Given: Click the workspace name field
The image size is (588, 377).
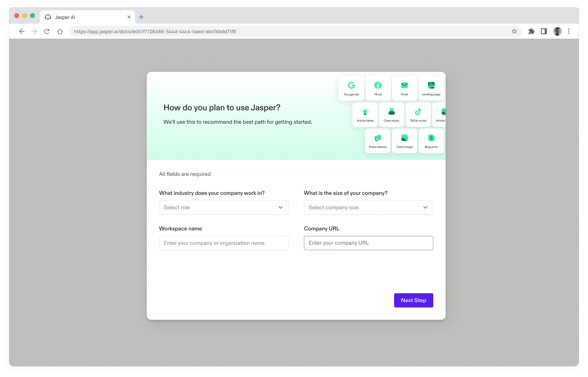Looking at the screenshot, I should (x=223, y=243).
